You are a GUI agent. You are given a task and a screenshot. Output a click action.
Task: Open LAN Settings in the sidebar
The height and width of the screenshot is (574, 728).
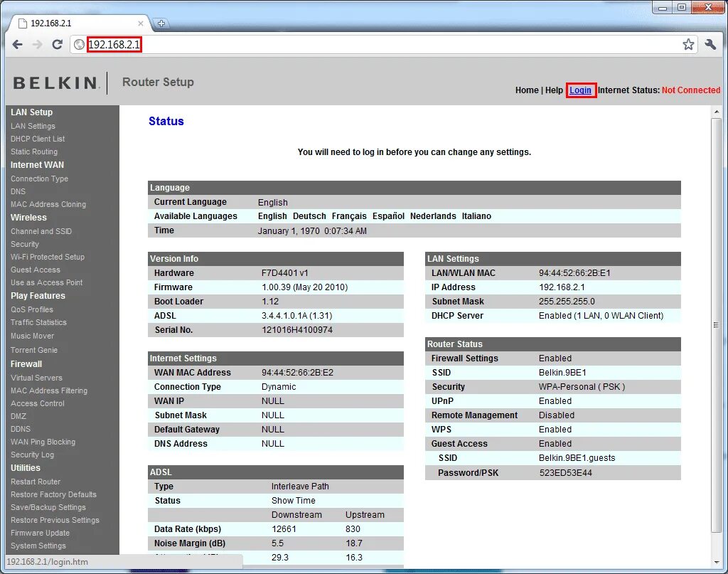[33, 126]
